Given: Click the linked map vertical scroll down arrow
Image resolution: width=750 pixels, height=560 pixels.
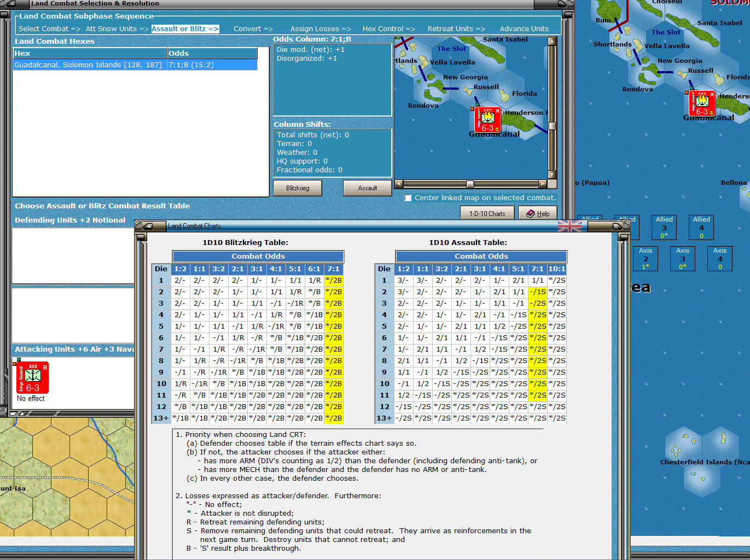Looking at the screenshot, I should point(552,175).
